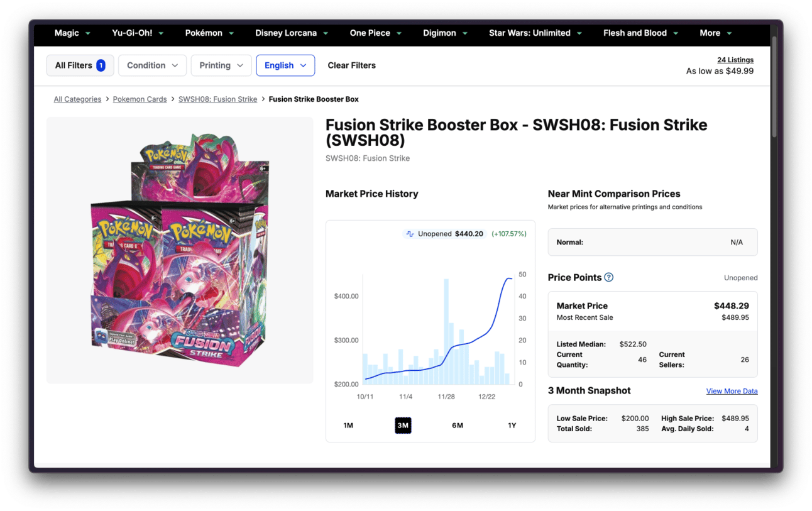
Task: Click the Current Sellers value 26
Action: [745, 360]
